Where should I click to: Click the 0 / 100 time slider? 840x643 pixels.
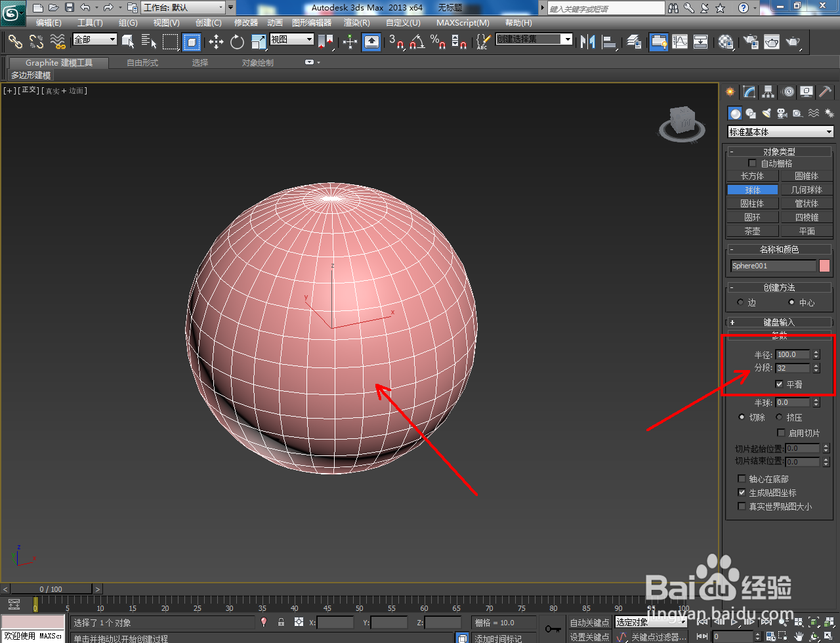pyautogui.click(x=52, y=589)
